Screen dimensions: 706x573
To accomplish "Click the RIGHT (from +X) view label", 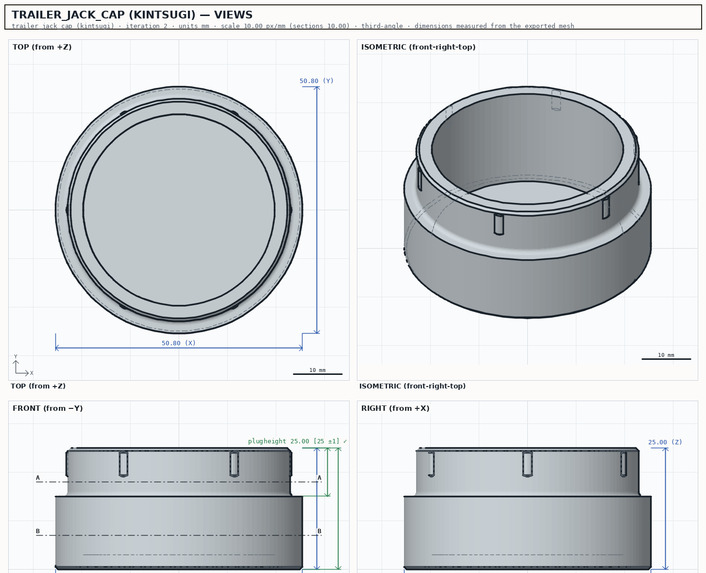I will [x=395, y=408].
